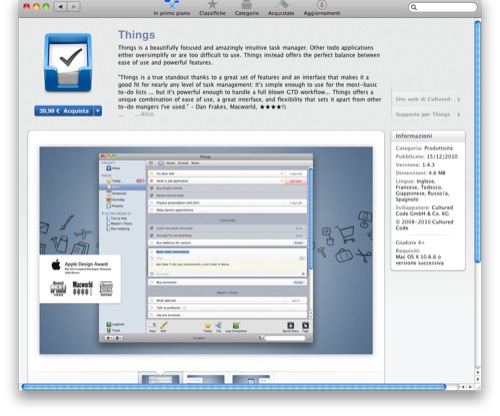
Task: Open the Sito web di Cultured link
Action: (x=428, y=99)
